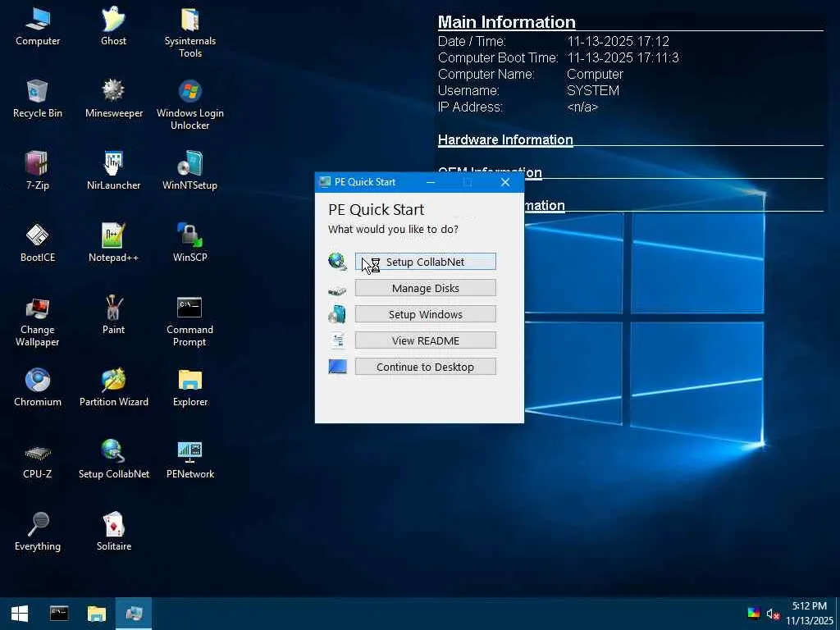Viewport: 840px width, 630px height.
Task: Click the Hardware Information heading
Action: pyautogui.click(x=505, y=139)
